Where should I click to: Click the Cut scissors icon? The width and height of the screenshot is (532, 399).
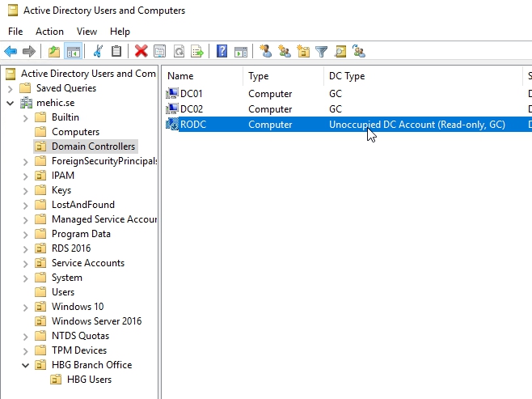98,52
